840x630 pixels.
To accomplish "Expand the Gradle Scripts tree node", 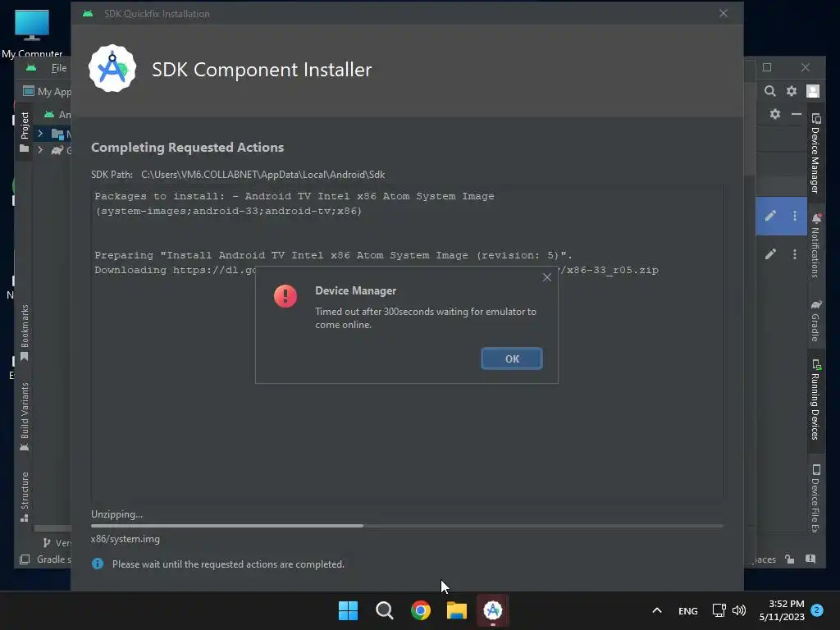I will click(40, 151).
